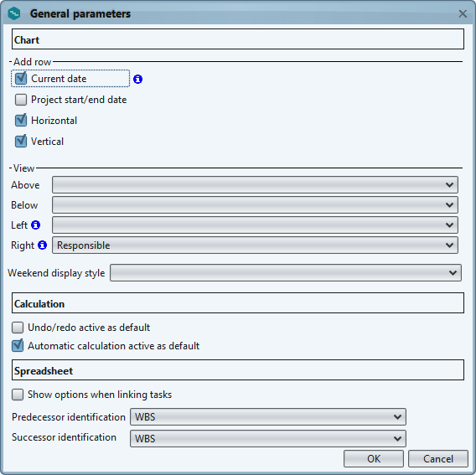Check Show options when linking tasks
476x475 pixels.
pyautogui.click(x=18, y=395)
